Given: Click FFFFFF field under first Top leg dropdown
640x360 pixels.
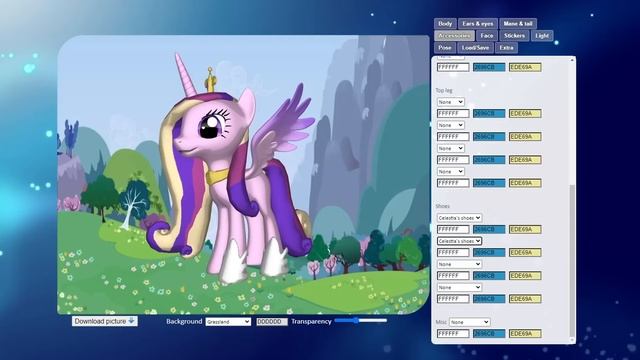Looking at the screenshot, I should (453, 113).
